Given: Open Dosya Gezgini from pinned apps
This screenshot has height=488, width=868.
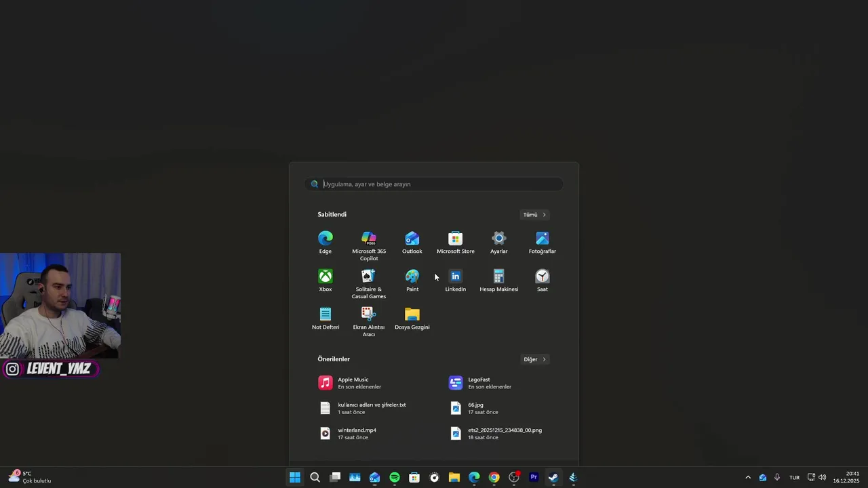Looking at the screenshot, I should click(x=412, y=319).
